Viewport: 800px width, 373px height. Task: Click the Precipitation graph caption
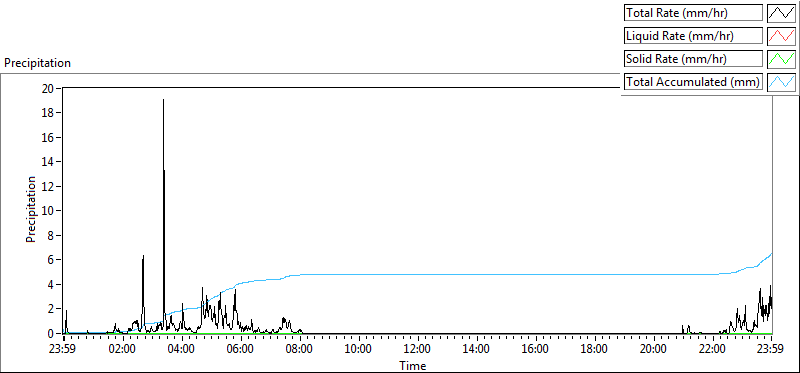pyautogui.click(x=37, y=63)
